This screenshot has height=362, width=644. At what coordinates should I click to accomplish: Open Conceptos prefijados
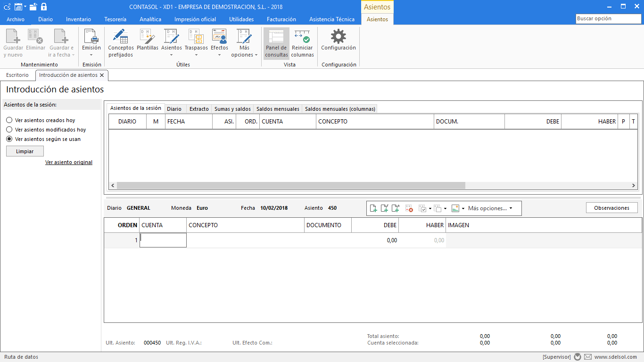click(121, 43)
